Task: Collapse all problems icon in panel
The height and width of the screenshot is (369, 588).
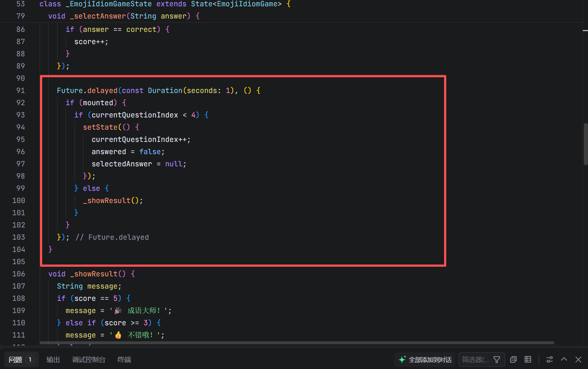Action: click(513, 360)
